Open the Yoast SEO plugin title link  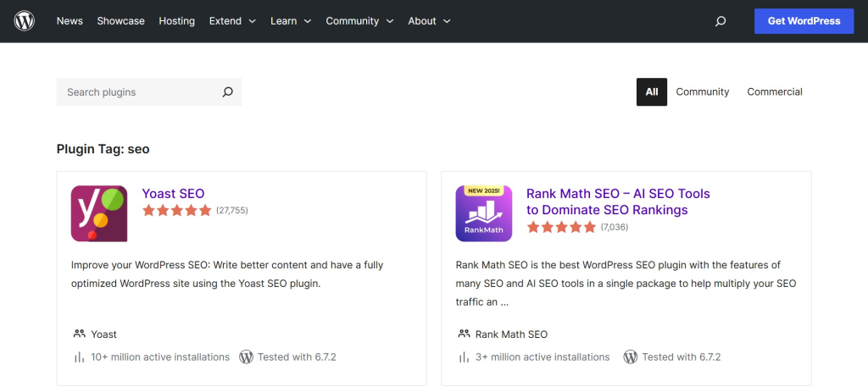pyautogui.click(x=173, y=194)
